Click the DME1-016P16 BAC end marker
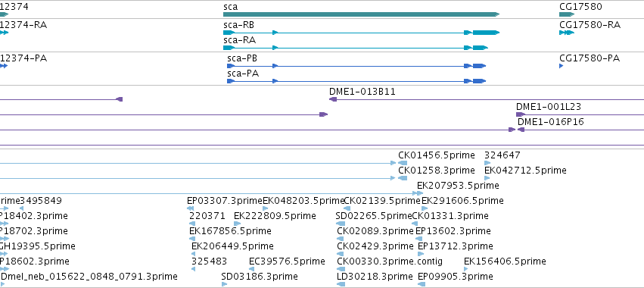This screenshot has width=644, height=288. coord(521,130)
